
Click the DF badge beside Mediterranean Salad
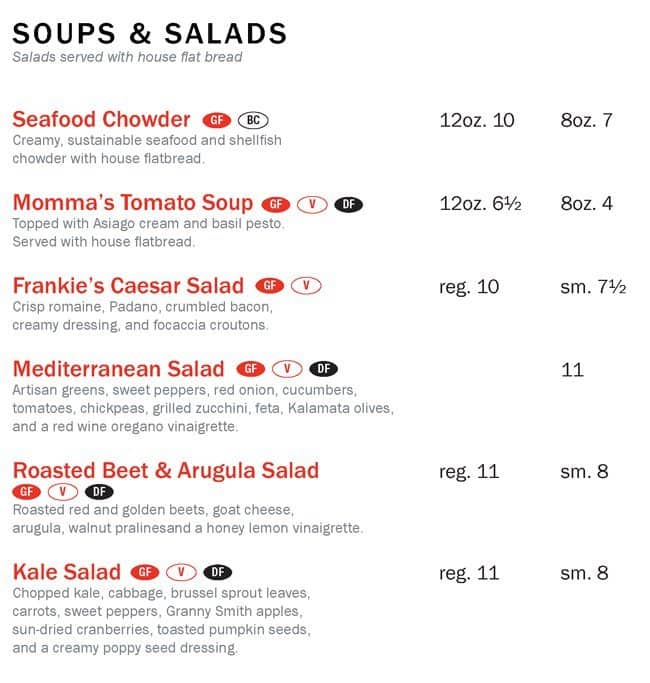coord(324,370)
